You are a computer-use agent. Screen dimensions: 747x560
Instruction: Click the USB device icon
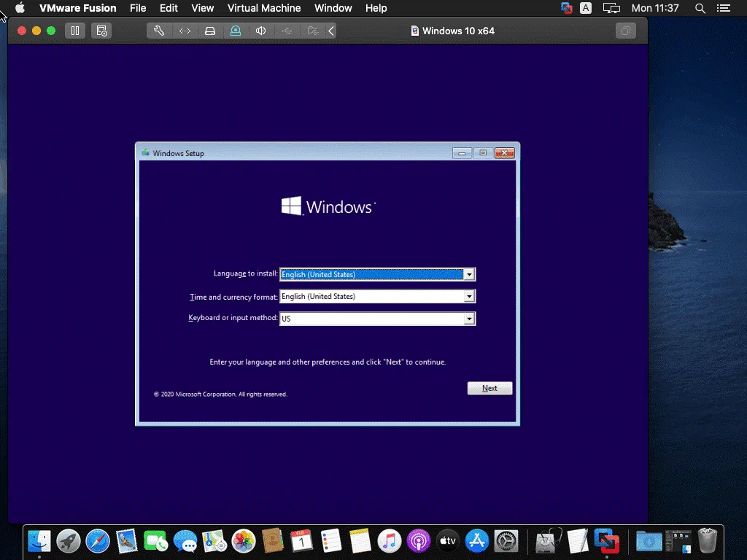[x=286, y=31]
